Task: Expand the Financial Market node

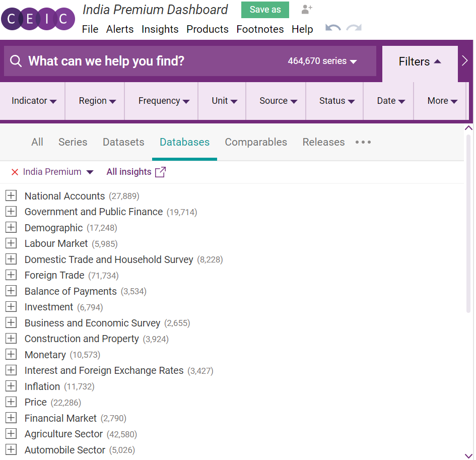Action: (11, 418)
